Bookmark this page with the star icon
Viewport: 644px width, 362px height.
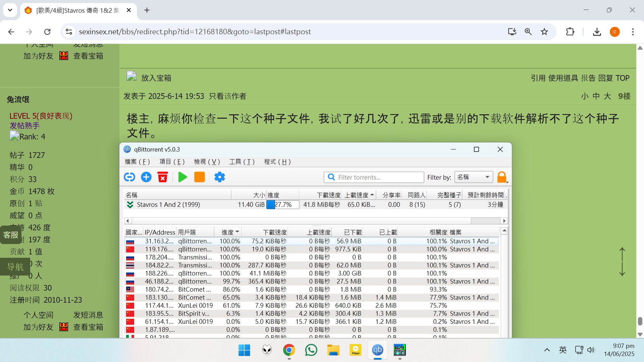(x=544, y=32)
